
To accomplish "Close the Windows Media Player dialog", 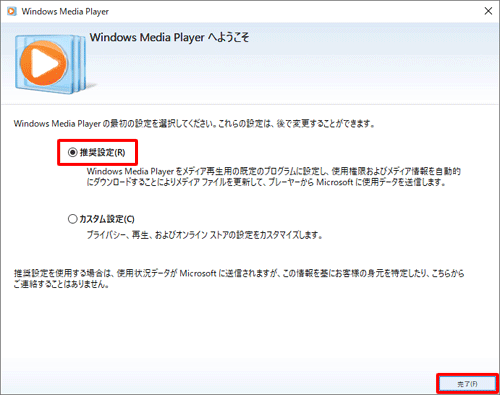I will point(488,11).
